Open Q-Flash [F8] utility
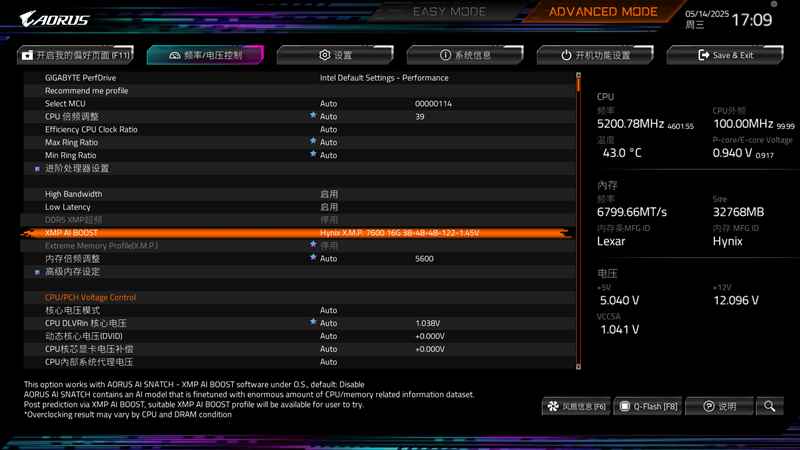The height and width of the screenshot is (450, 800). point(648,406)
